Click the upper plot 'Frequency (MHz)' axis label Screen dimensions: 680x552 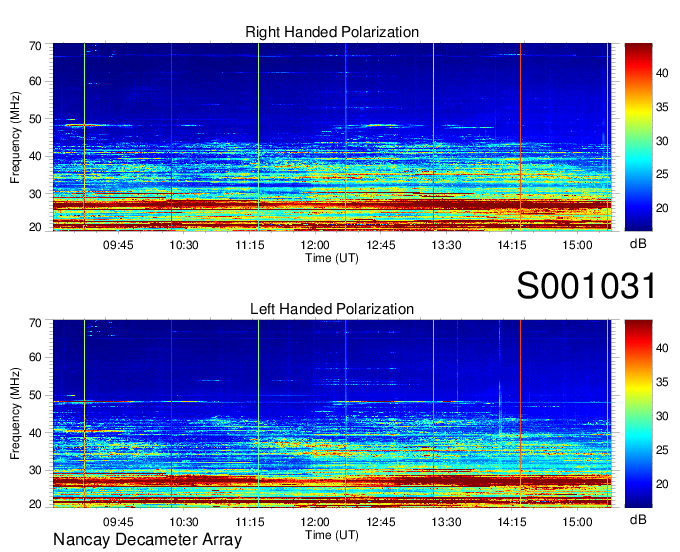click(x=15, y=137)
